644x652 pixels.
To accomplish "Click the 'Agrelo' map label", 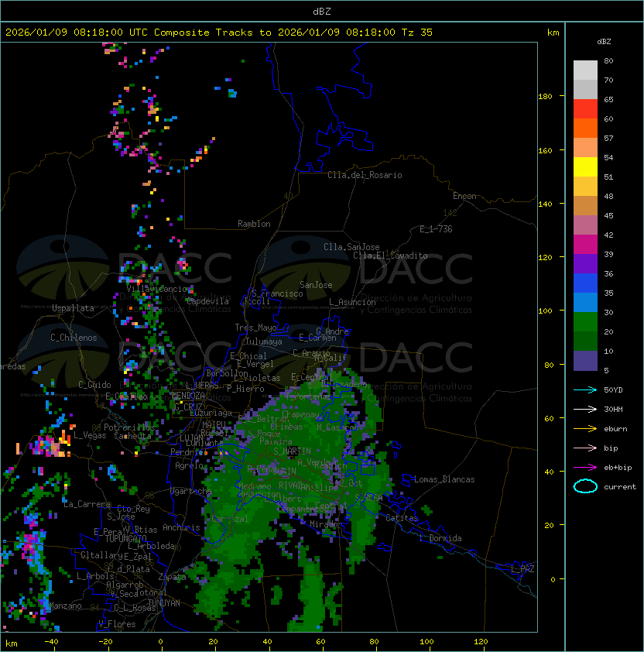I will point(189,465).
